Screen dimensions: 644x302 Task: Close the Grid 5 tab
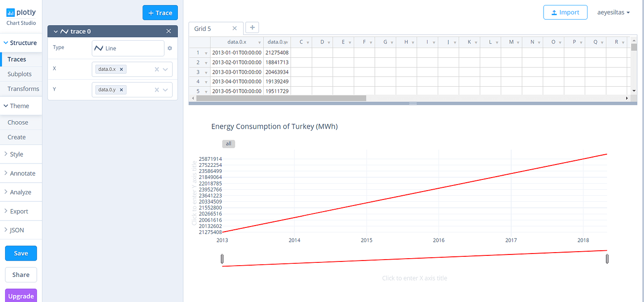(x=235, y=28)
